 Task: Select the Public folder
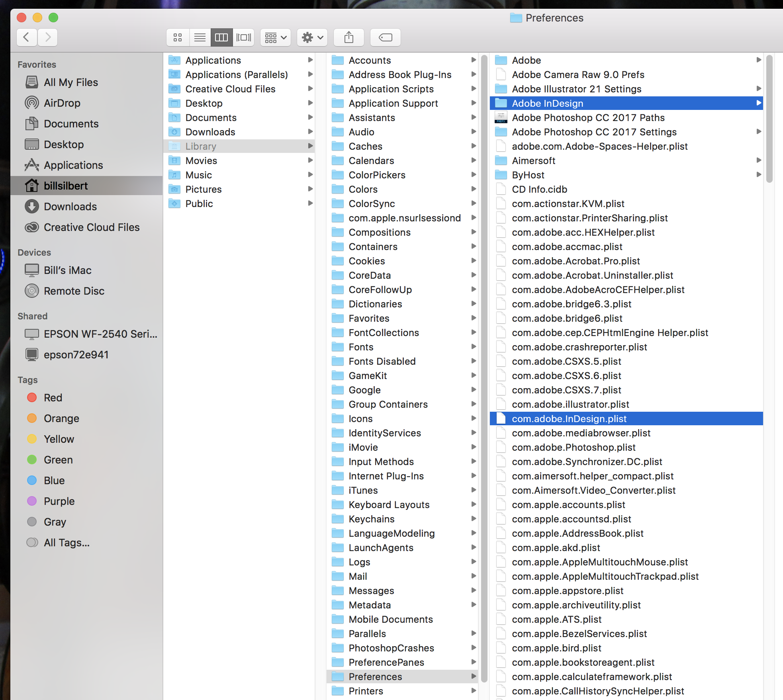point(239,203)
